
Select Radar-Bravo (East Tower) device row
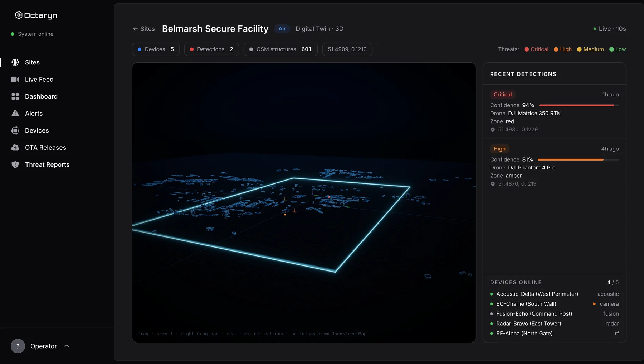click(554, 324)
